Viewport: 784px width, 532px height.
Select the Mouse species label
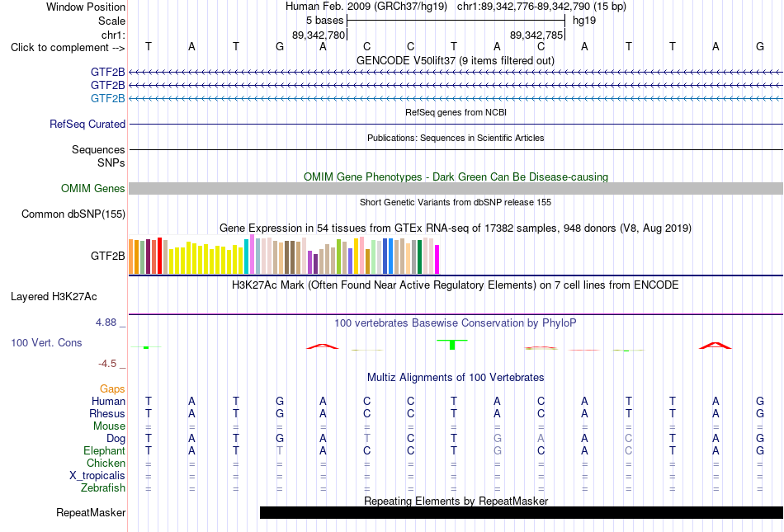[x=109, y=426]
